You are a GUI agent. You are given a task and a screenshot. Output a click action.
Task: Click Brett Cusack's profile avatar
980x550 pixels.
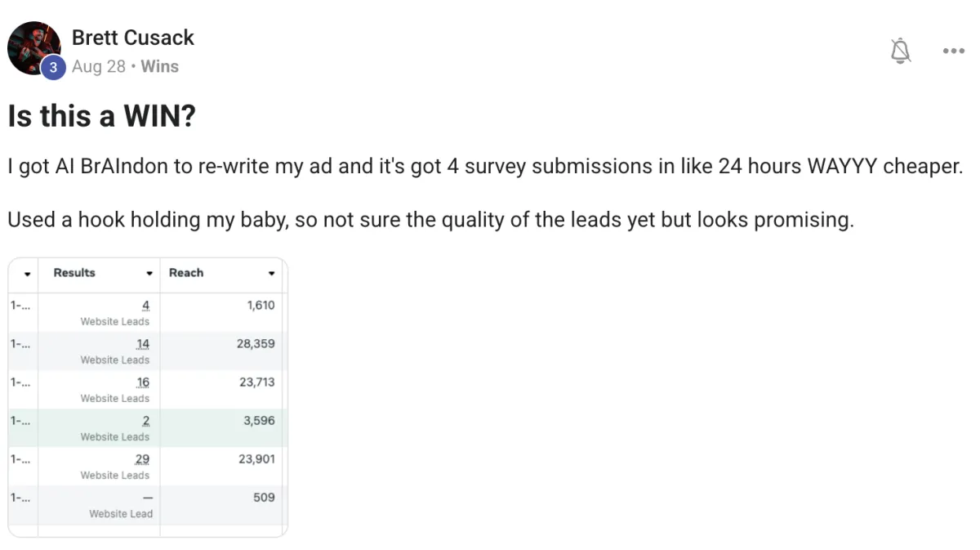click(x=33, y=46)
